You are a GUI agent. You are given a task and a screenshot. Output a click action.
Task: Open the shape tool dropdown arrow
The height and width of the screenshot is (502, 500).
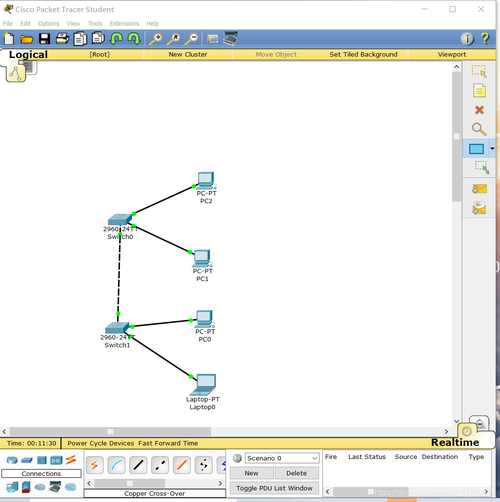pos(492,149)
